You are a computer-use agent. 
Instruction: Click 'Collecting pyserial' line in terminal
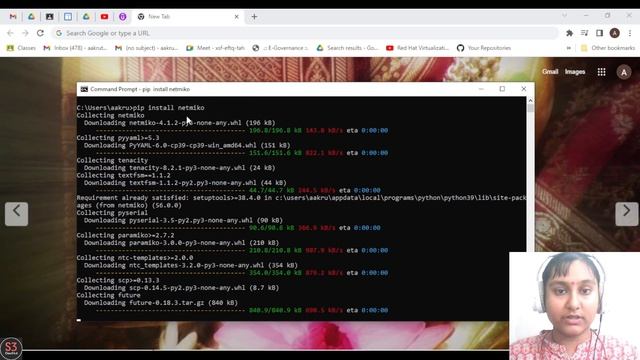tap(112, 213)
